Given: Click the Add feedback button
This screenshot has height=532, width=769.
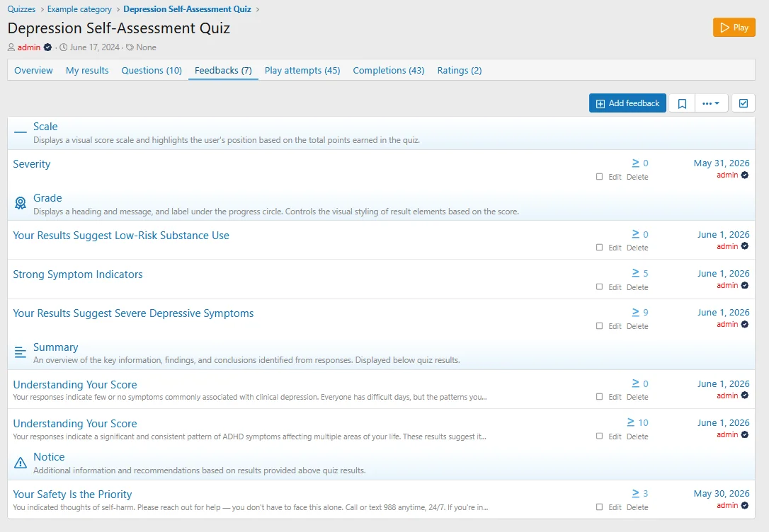Looking at the screenshot, I should pyautogui.click(x=627, y=103).
